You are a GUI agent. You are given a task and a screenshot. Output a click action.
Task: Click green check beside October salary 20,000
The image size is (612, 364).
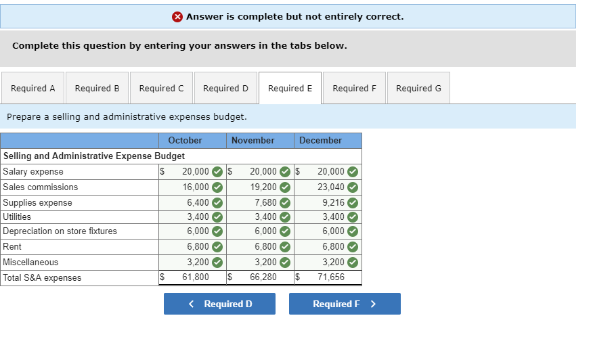217,172
